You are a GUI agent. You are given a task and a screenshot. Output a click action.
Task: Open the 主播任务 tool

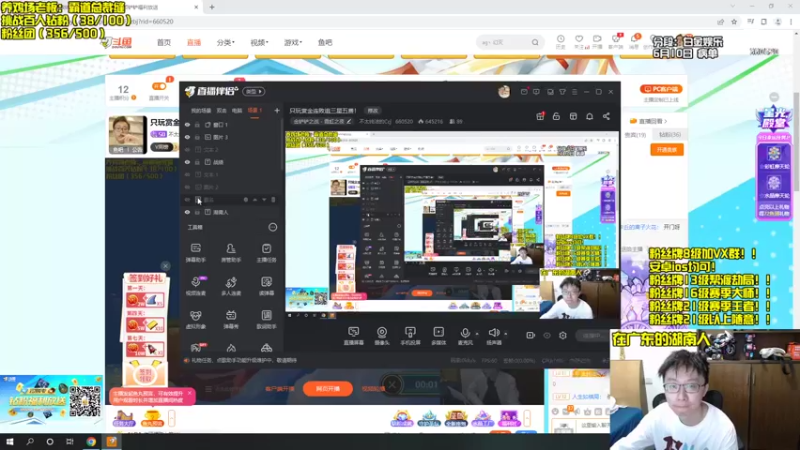pos(266,253)
